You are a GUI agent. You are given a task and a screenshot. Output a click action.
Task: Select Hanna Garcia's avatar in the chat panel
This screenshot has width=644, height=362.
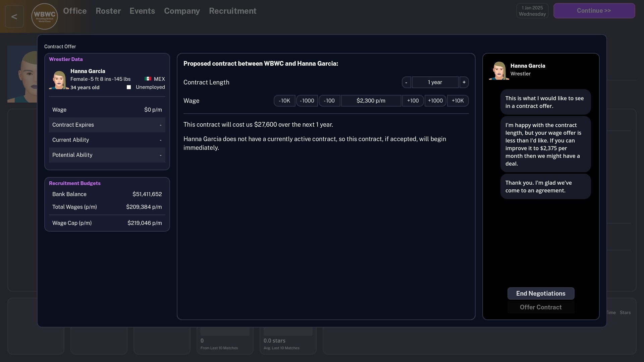(499, 70)
